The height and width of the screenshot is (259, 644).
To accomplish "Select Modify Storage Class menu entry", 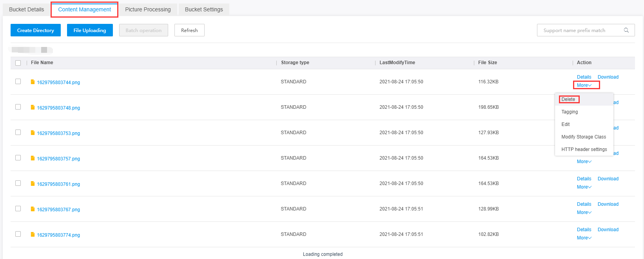I will [x=583, y=137].
